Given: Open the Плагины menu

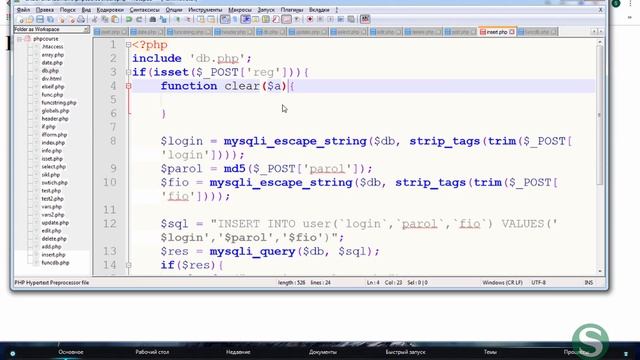Looking at the screenshot, I should pos(291,10).
